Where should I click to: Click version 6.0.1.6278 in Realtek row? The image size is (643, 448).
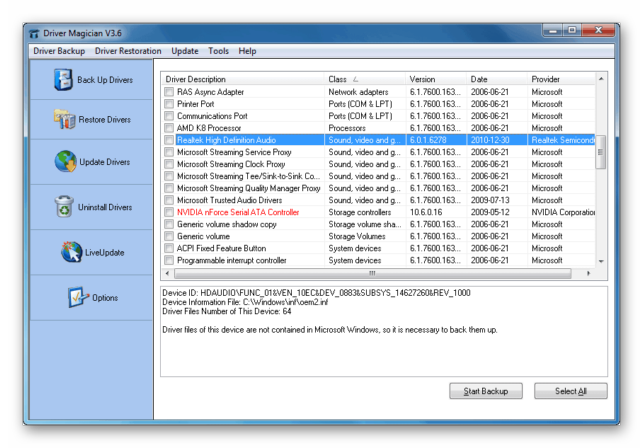(428, 140)
